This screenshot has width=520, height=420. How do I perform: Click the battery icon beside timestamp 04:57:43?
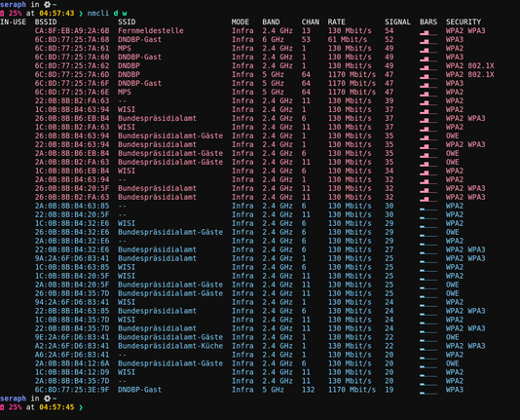coord(2,14)
